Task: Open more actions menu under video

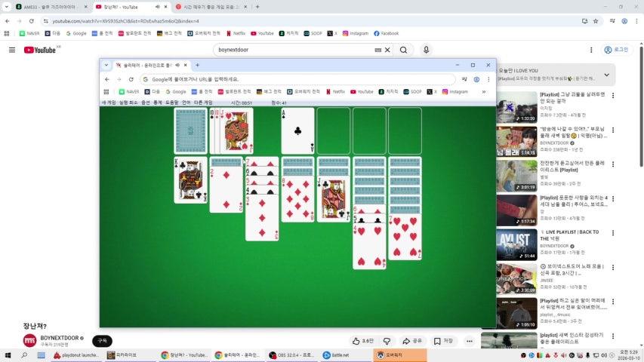Action: pyautogui.click(x=470, y=341)
